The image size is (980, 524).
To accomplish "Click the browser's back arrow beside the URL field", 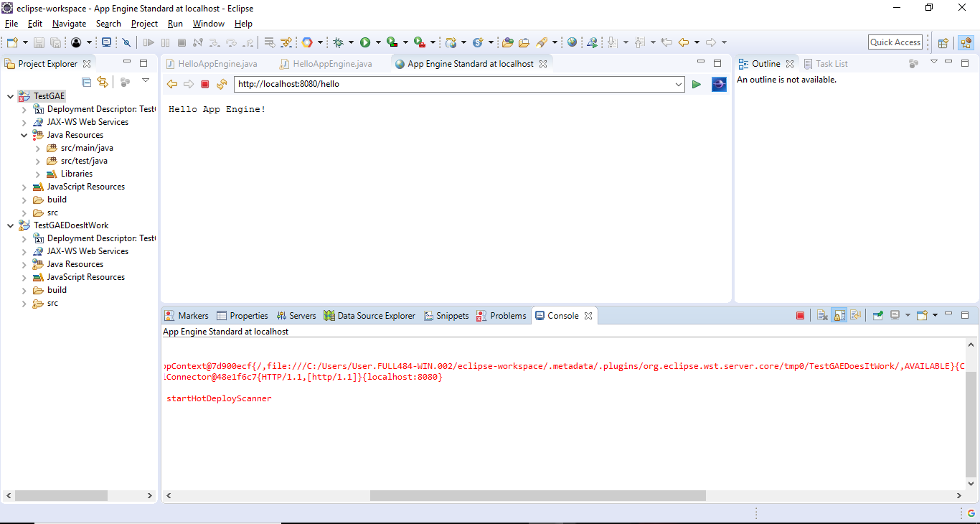I will click(x=172, y=84).
